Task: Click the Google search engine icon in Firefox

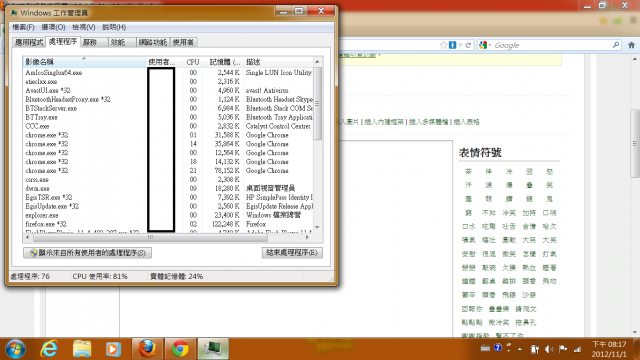Action: [483, 45]
